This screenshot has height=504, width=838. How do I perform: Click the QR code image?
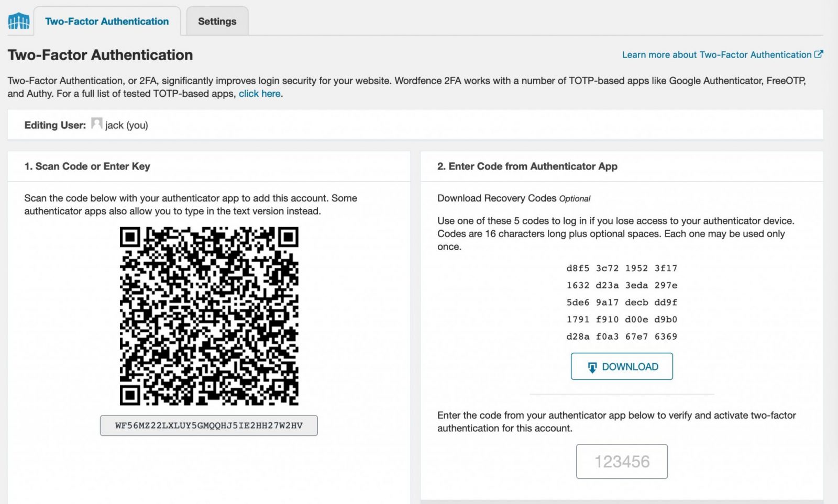pos(209,316)
